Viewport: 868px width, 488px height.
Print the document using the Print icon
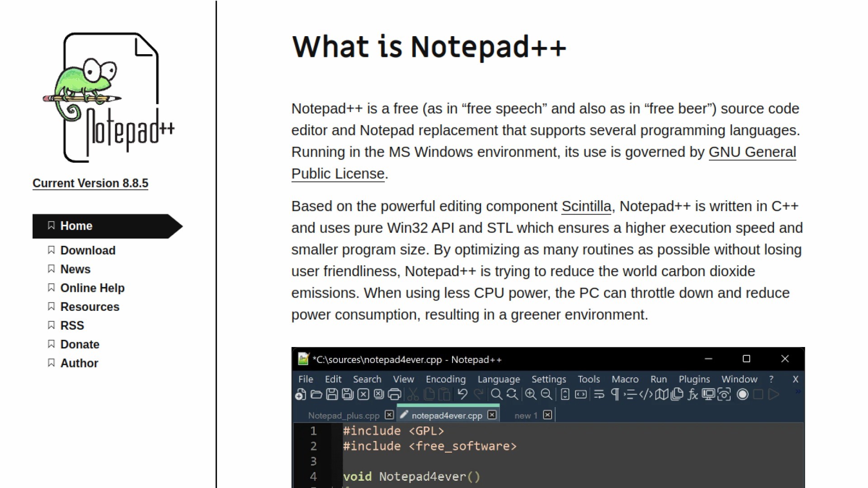(x=395, y=394)
